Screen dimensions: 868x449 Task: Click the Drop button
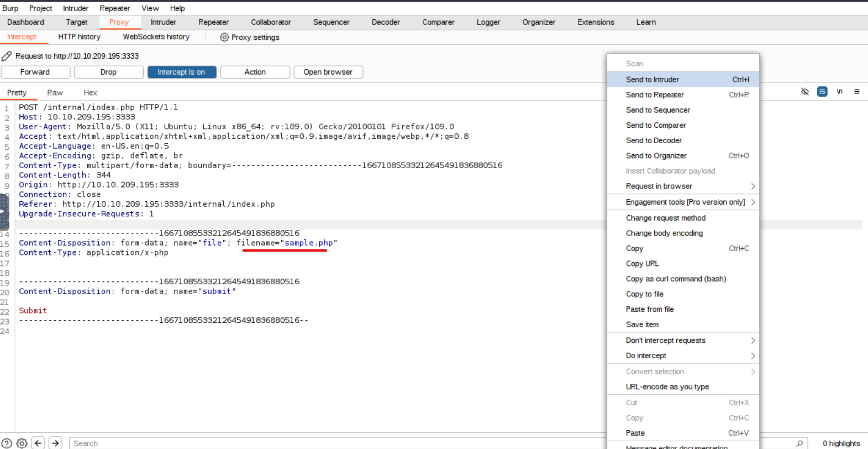(108, 72)
